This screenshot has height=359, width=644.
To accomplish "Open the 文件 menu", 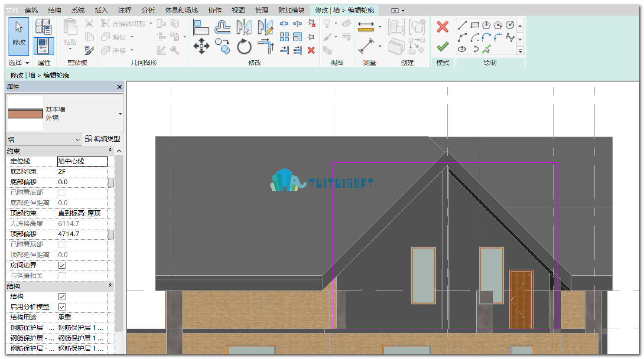I will pos(12,10).
